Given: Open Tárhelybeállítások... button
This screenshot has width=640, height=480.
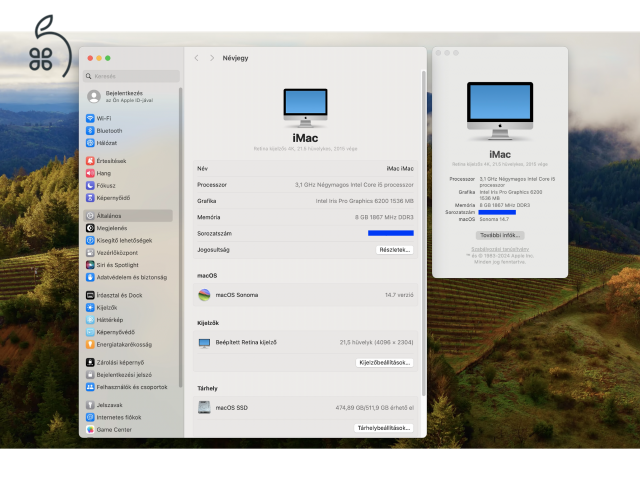Looking at the screenshot, I should [384, 428].
